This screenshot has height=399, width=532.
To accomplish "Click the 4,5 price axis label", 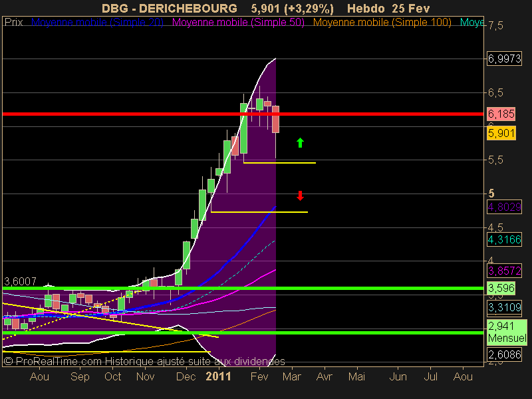I will tap(495, 227).
